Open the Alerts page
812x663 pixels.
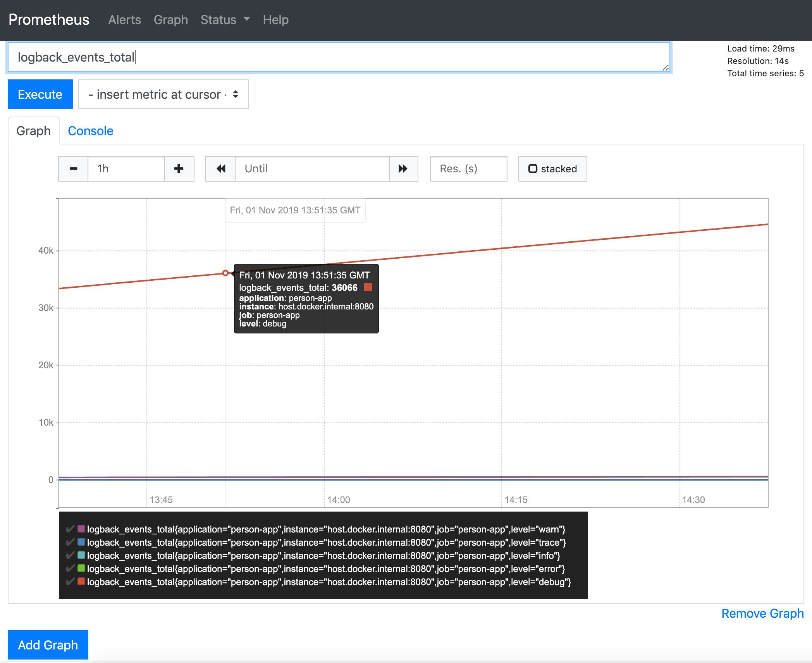point(124,19)
